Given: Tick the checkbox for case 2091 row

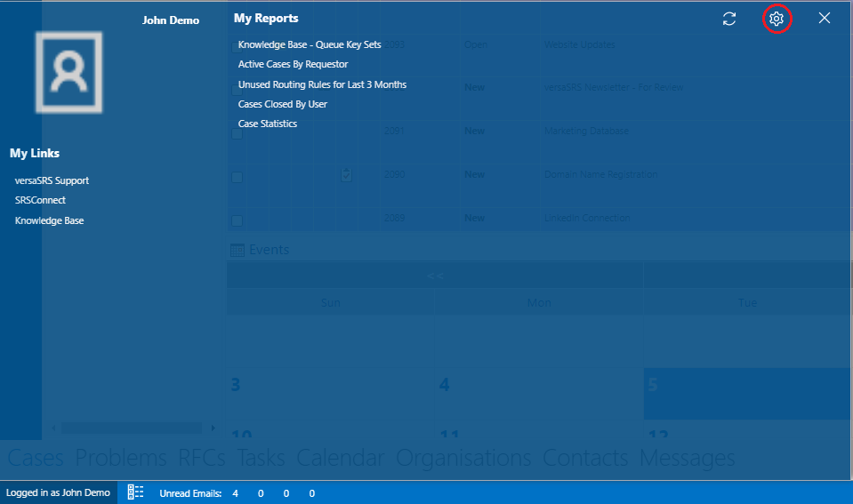Looking at the screenshot, I should point(237,133).
